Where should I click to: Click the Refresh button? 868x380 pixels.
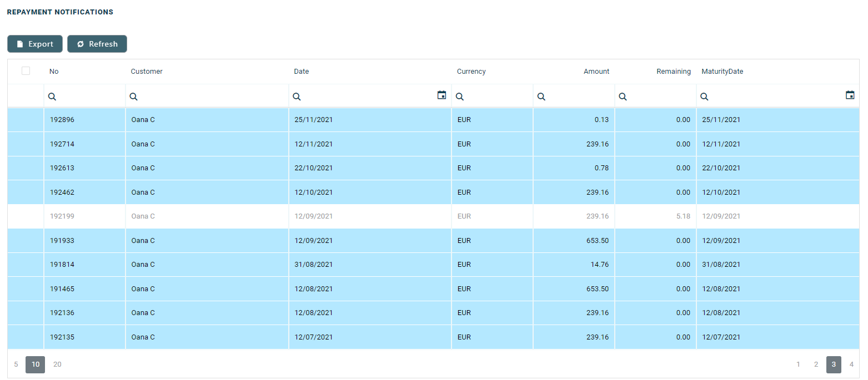coord(97,44)
